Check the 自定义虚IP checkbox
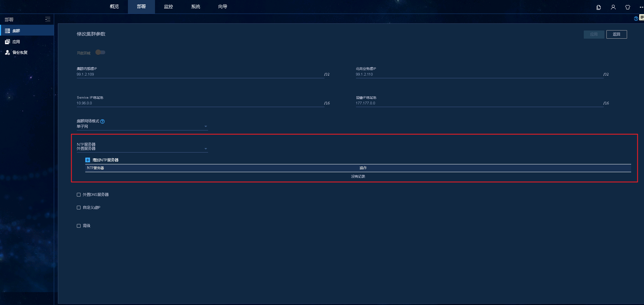644x305 pixels. click(79, 208)
